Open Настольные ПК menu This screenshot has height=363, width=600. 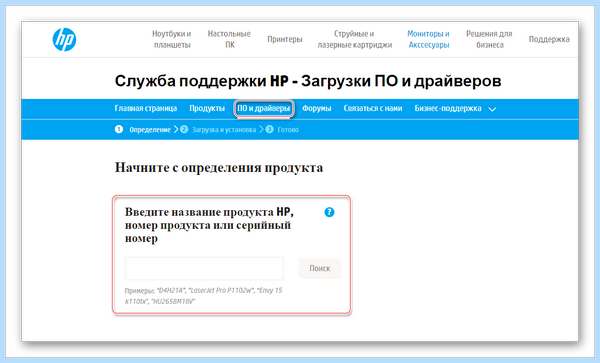click(x=229, y=39)
